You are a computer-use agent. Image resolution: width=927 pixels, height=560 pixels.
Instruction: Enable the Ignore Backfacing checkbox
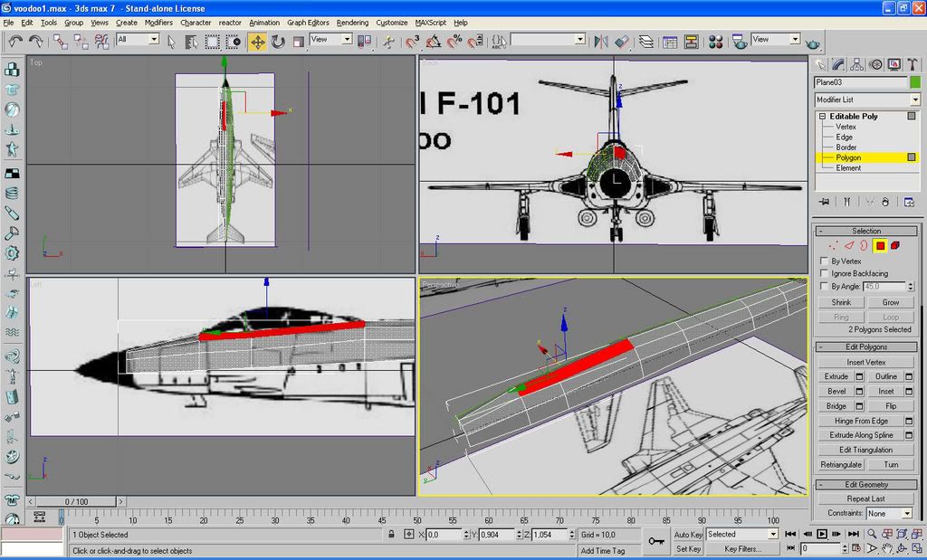pyautogui.click(x=824, y=273)
